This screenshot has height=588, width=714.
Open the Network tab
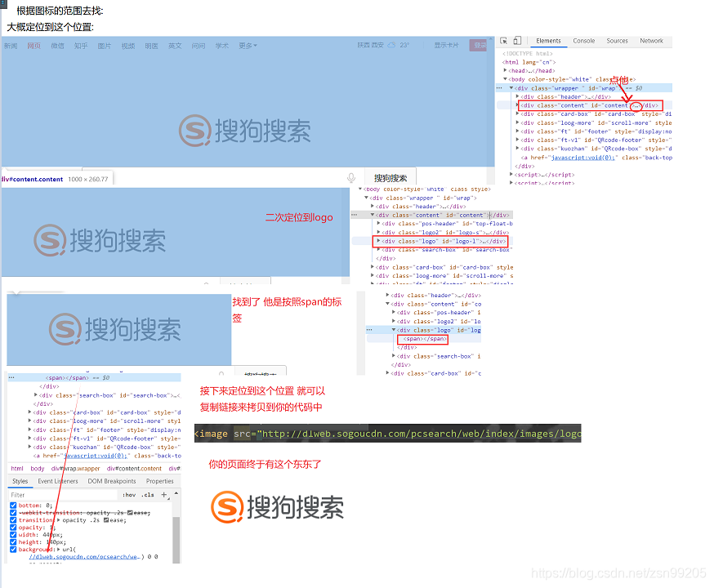(x=651, y=41)
